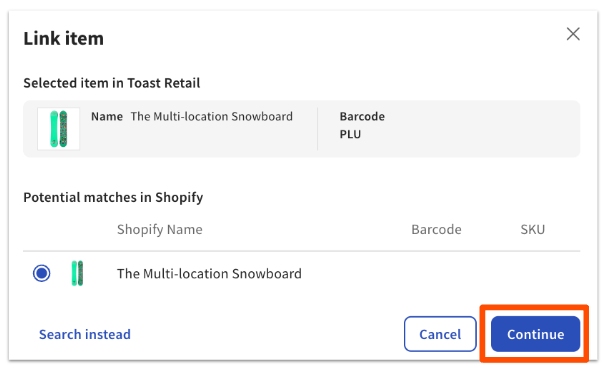Select the Multi-location Snowboard radio button
The image size is (609, 370).
pos(42,273)
